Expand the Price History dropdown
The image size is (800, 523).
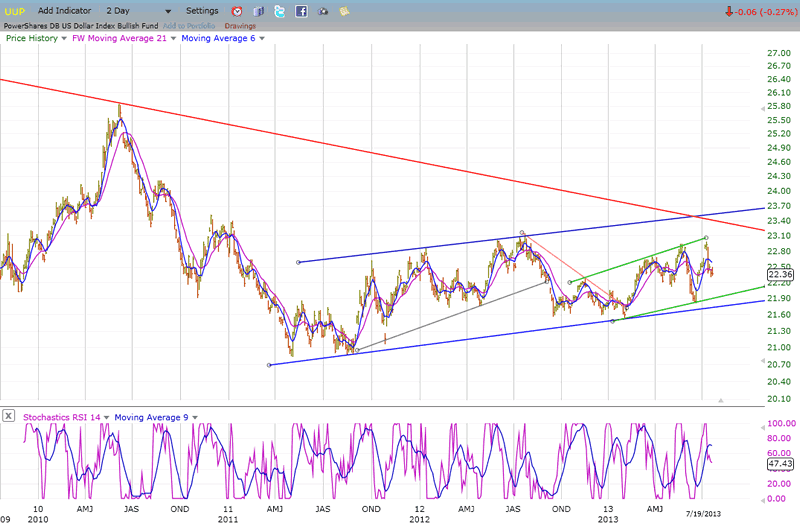(x=63, y=38)
